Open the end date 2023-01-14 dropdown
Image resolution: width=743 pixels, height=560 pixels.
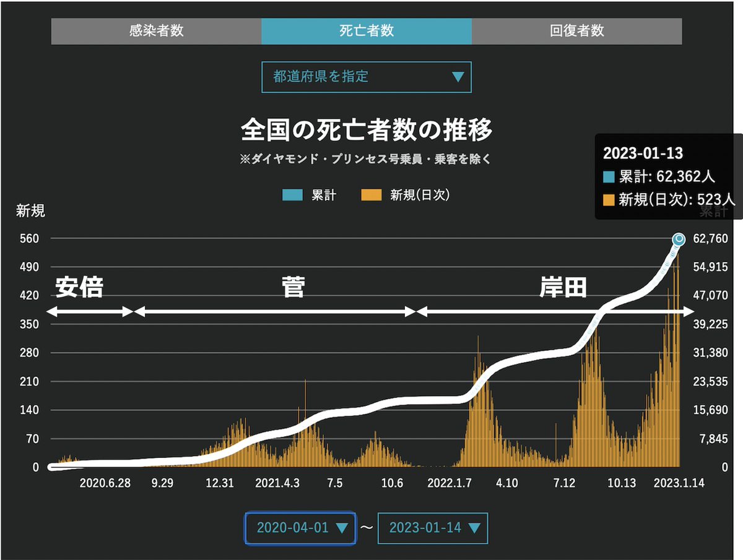pos(433,528)
